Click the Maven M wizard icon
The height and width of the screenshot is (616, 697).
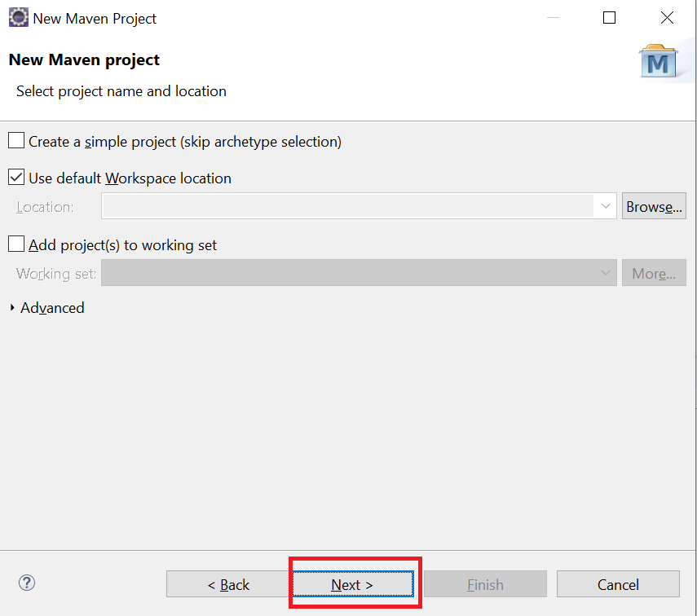(x=659, y=62)
